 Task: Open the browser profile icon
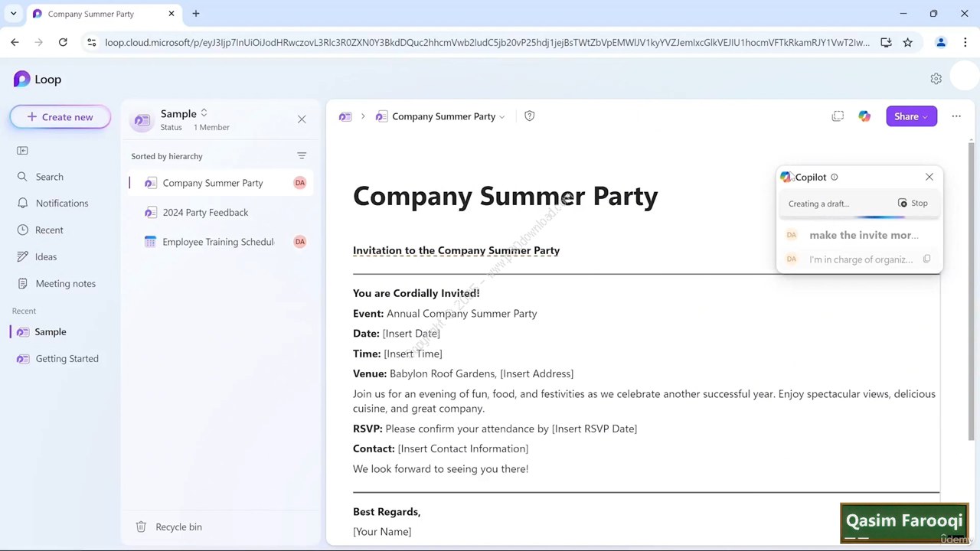click(x=941, y=42)
